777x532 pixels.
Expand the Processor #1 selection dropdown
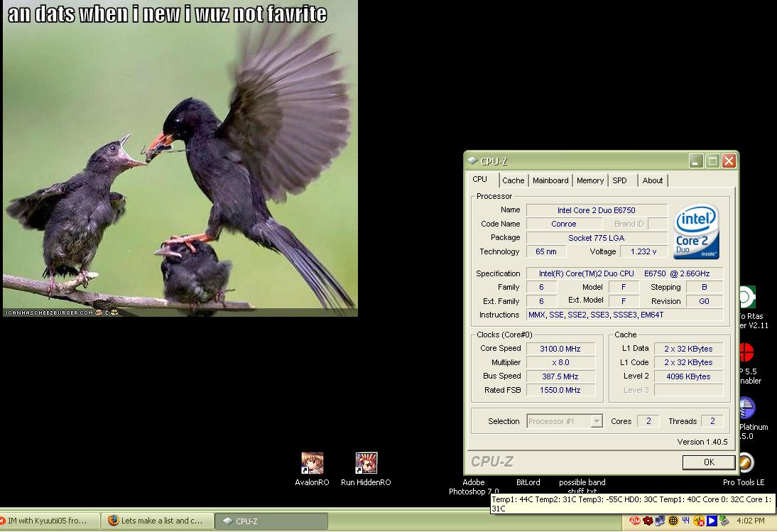click(x=597, y=421)
